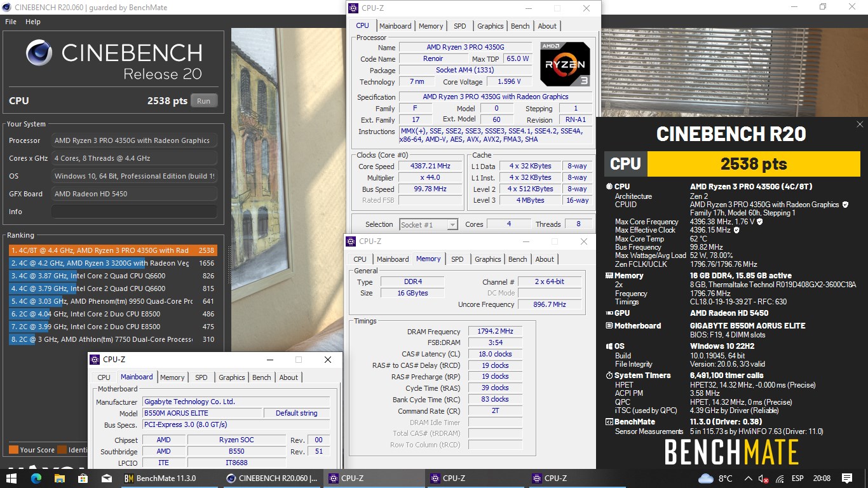868x488 pixels.
Task: Click the CPU-Z icon on the Memory window's title bar
Action: (351, 241)
